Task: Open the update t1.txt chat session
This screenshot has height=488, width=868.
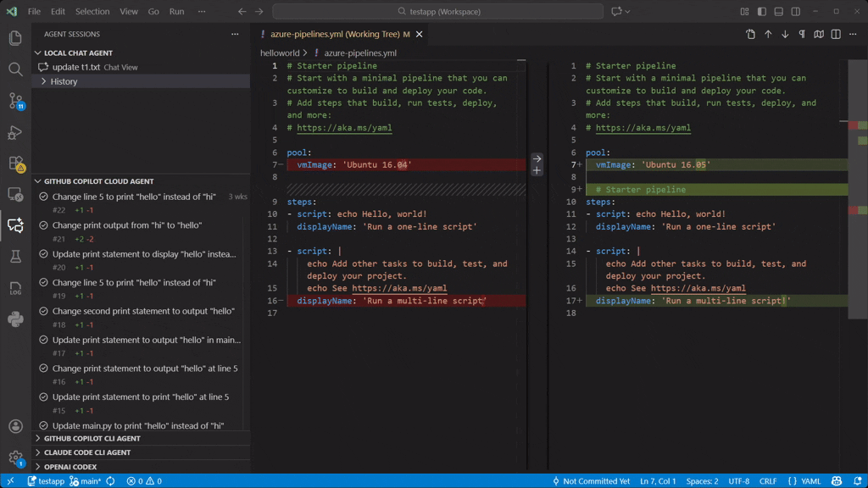Action: coord(142,67)
